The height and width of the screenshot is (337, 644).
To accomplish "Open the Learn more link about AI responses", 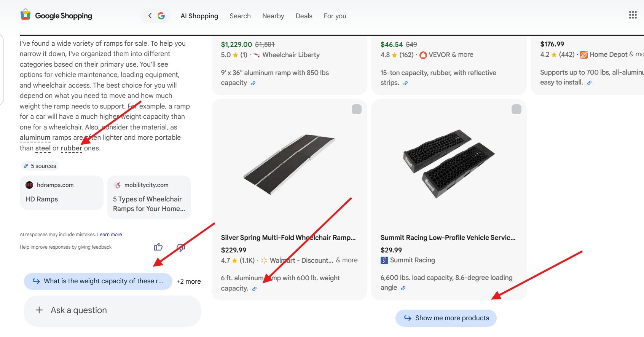I will coord(109,234).
